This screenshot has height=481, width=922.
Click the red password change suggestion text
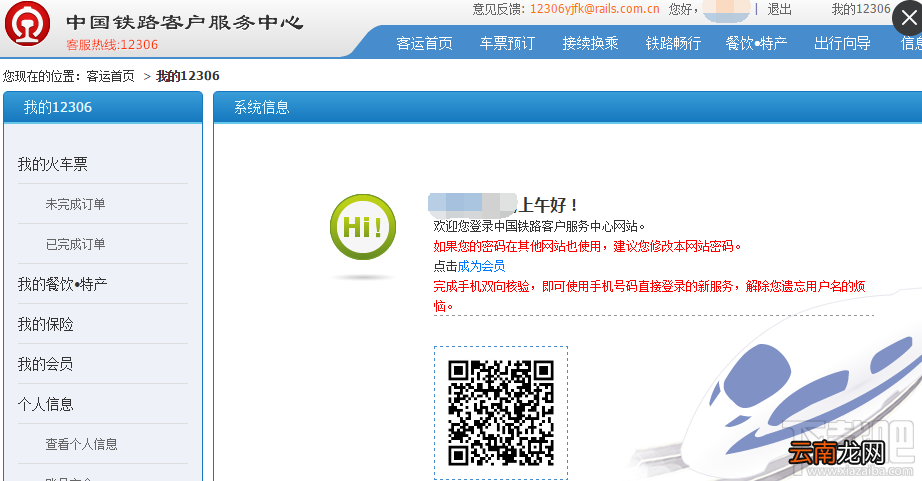[x=587, y=246]
